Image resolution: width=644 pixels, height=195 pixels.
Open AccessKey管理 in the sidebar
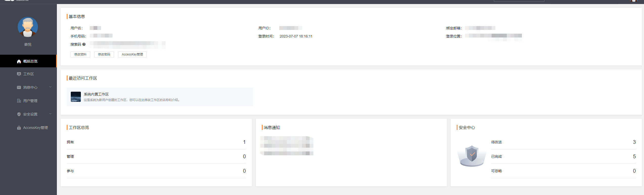(x=28, y=128)
